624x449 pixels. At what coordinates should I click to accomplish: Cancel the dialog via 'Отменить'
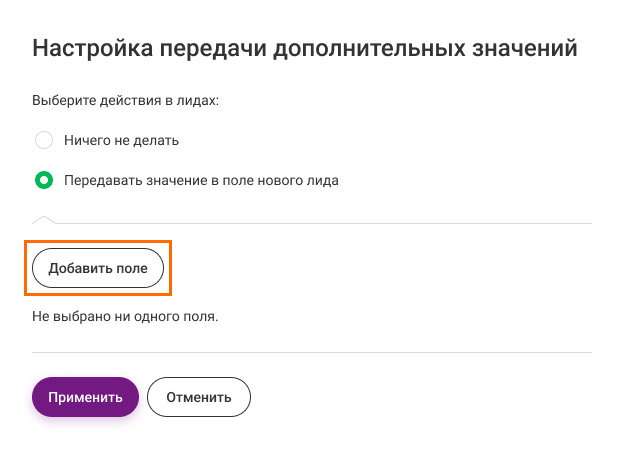(x=199, y=397)
